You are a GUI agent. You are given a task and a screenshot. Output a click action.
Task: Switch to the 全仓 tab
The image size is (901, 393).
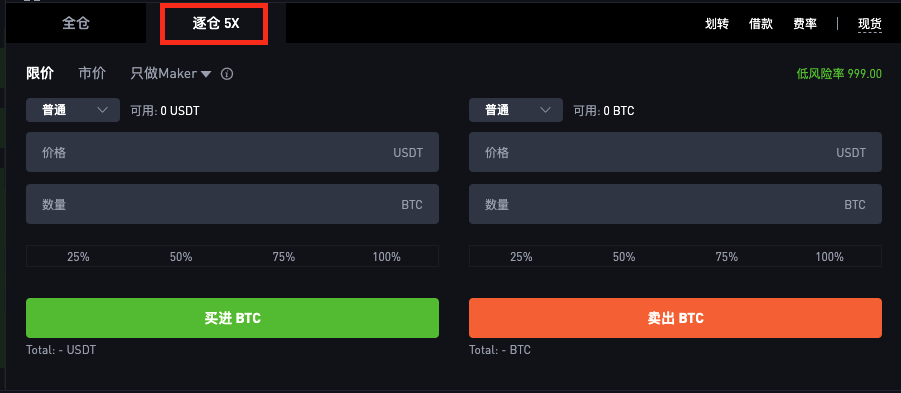(75, 24)
